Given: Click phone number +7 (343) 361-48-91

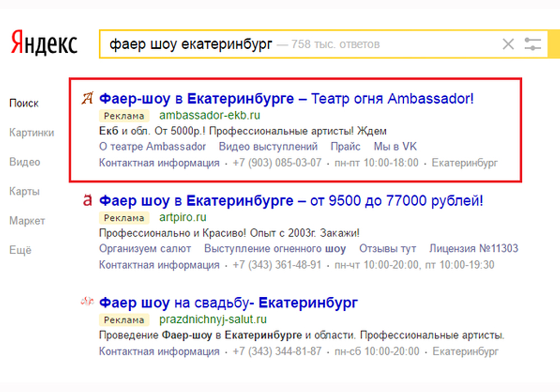Looking at the screenshot, I should (277, 265).
